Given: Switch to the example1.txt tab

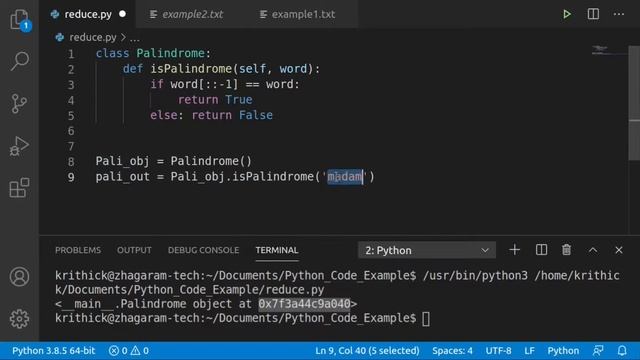Looking at the screenshot, I should pos(303,14).
